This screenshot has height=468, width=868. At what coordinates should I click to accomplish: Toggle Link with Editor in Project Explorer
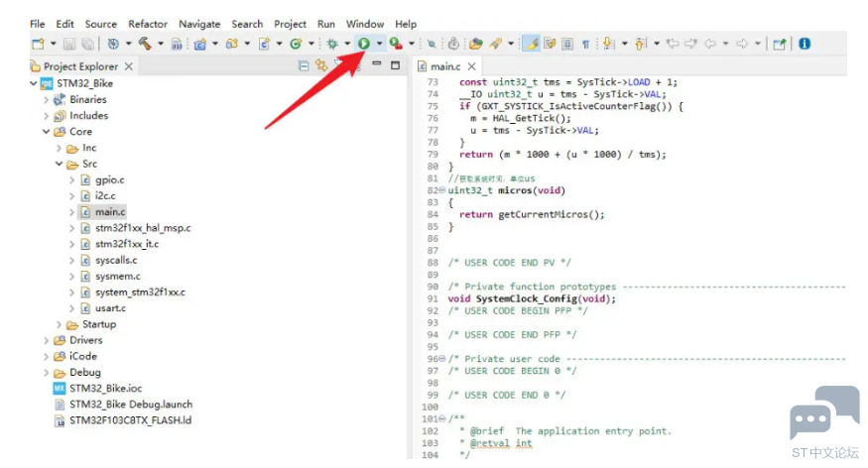[321, 65]
